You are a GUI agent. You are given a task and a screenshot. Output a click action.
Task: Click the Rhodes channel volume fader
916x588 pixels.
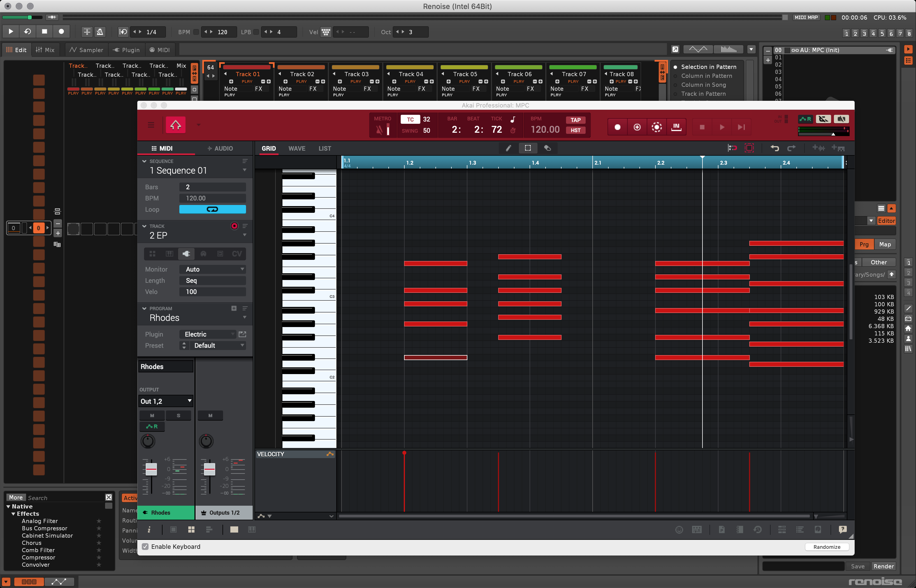point(151,470)
